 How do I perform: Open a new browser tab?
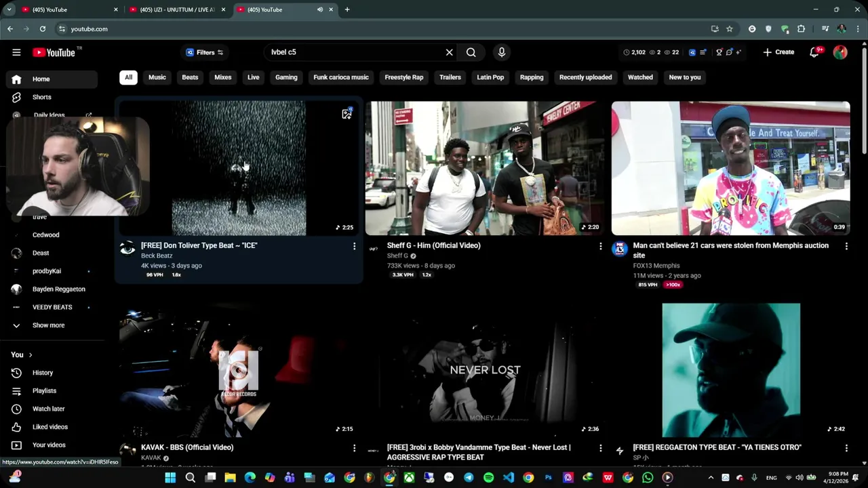click(x=347, y=9)
